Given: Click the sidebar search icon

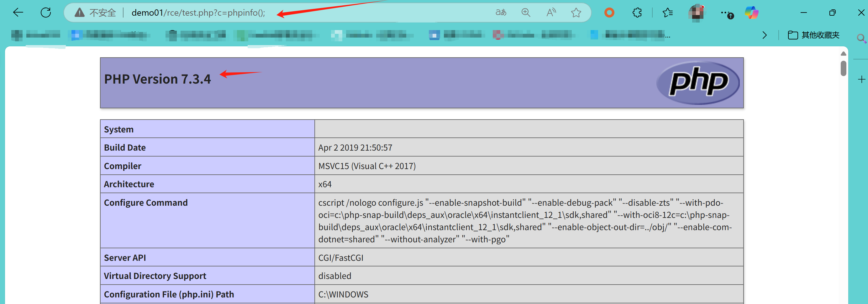Looking at the screenshot, I should tap(861, 39).
